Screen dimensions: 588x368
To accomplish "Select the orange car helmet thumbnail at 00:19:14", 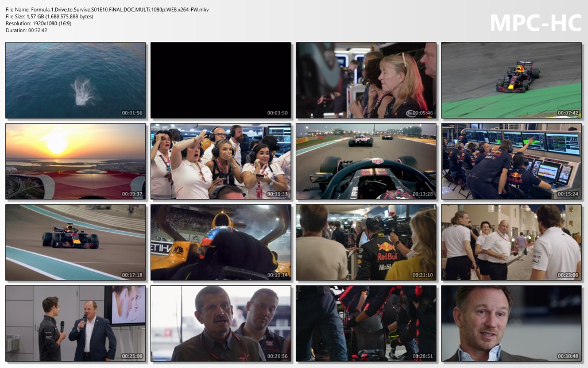I will 220,242.
